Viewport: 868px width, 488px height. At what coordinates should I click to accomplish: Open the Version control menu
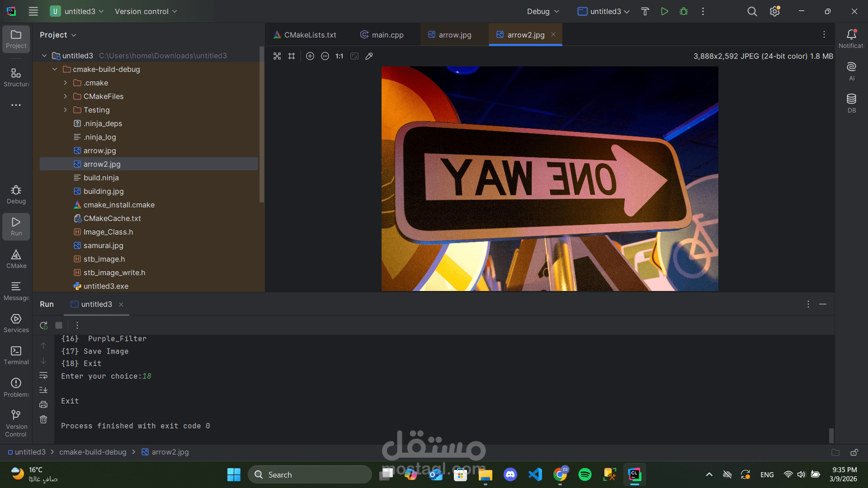click(146, 11)
